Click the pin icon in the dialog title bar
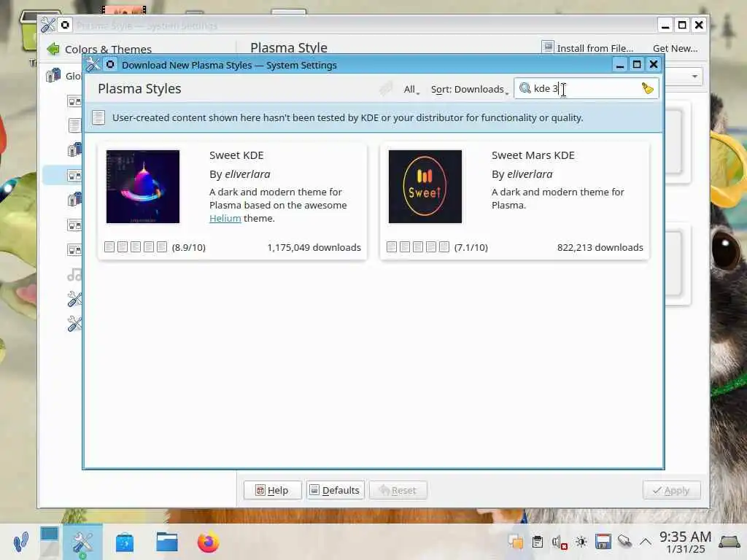The width and height of the screenshot is (747, 560). tap(110, 64)
